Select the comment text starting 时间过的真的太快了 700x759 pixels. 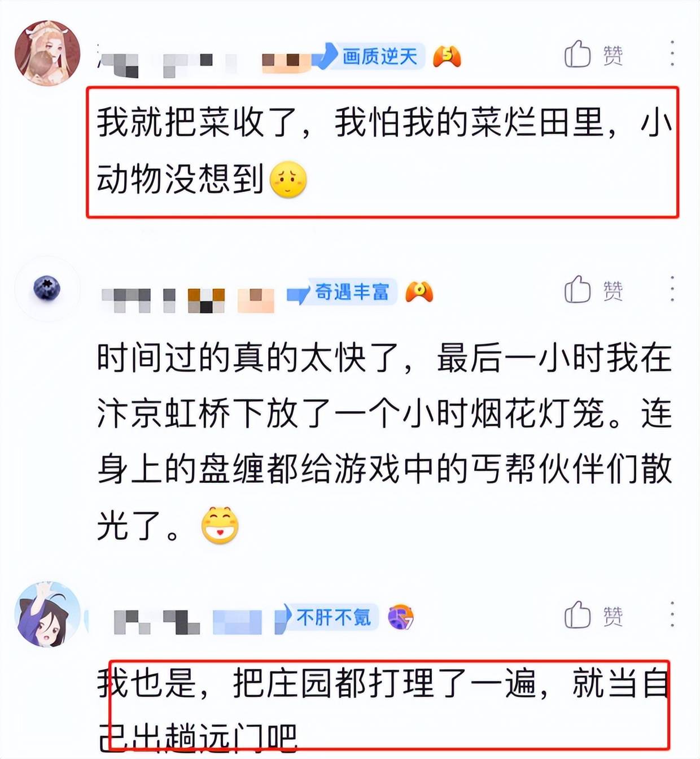pyautogui.click(x=384, y=442)
